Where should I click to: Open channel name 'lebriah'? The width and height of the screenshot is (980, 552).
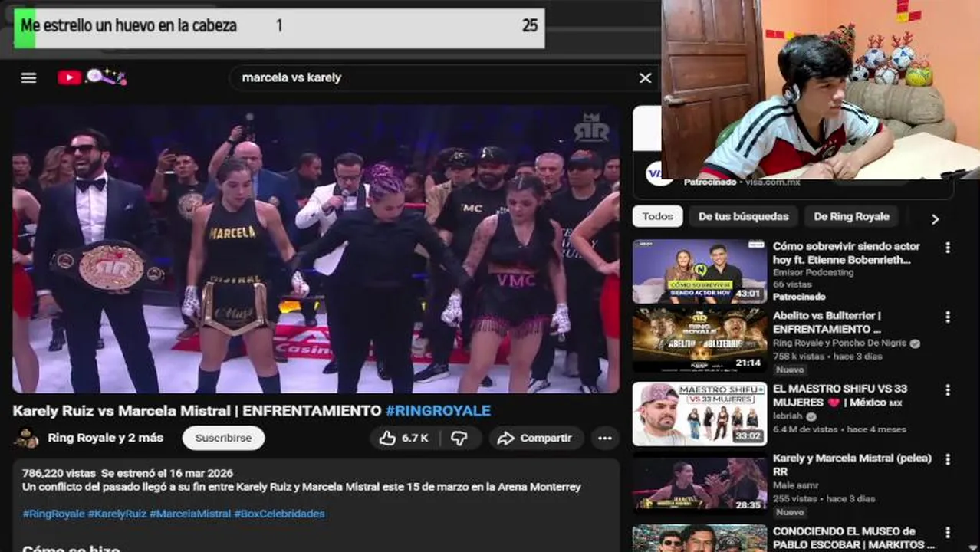coord(788,416)
